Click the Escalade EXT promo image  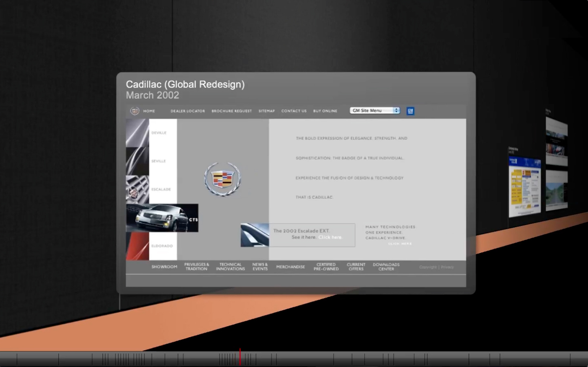pos(255,235)
